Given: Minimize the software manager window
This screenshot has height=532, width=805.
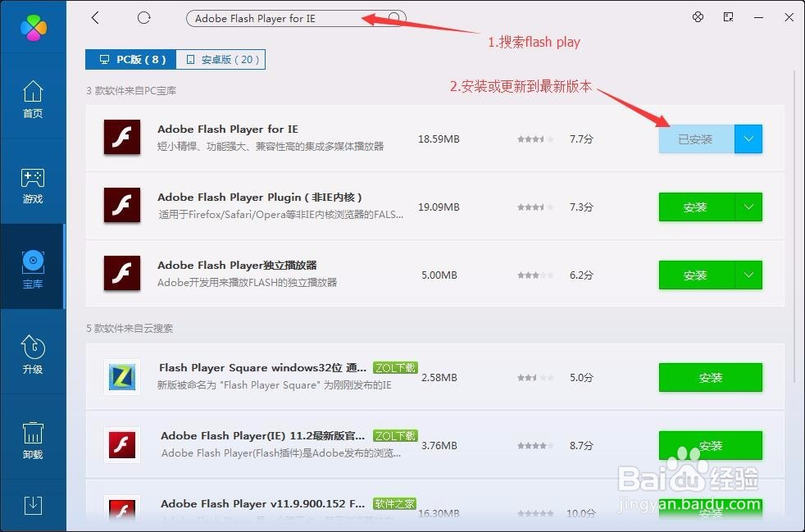Looking at the screenshot, I should (758, 17).
